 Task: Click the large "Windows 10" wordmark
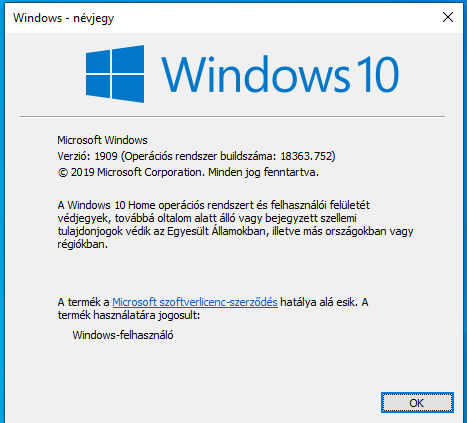[x=280, y=74]
